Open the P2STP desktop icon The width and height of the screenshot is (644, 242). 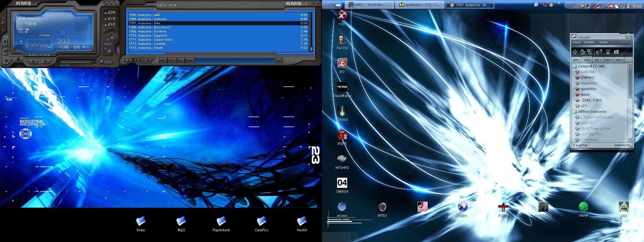pos(503,210)
